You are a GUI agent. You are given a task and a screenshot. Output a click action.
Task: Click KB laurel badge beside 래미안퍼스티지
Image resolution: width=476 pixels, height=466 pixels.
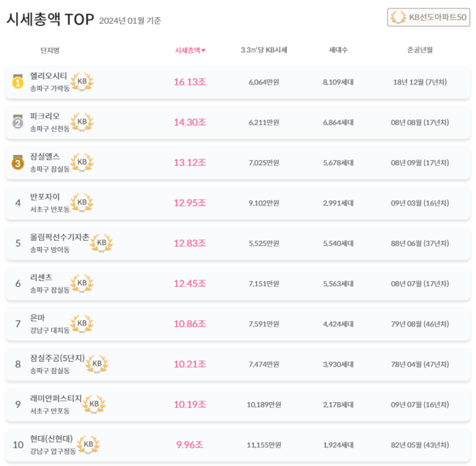coord(94,405)
